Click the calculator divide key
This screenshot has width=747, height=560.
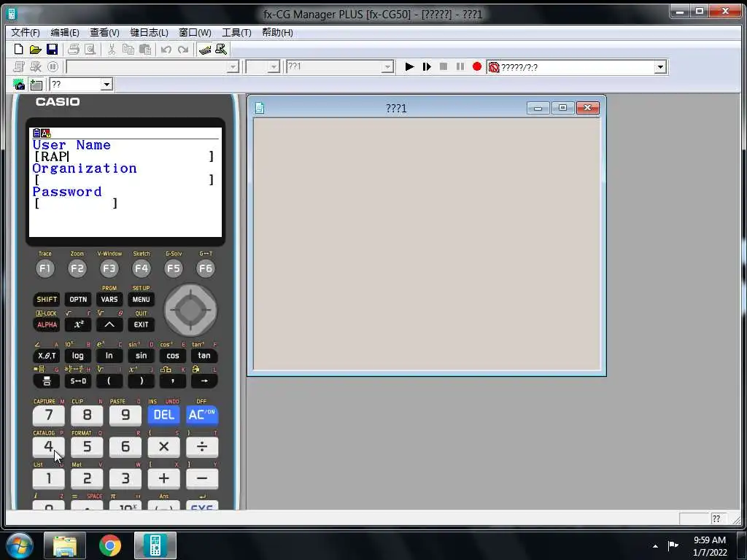coord(201,447)
